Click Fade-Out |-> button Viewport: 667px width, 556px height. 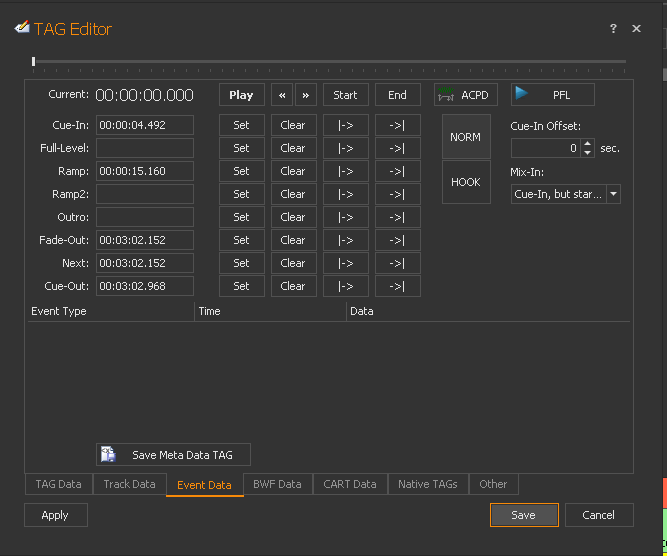click(x=345, y=240)
